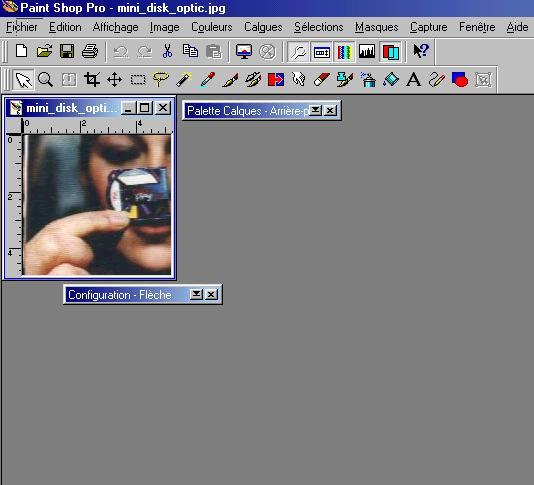Select the Text tool letter A
Screen dimensions: 534x485
pos(414,80)
